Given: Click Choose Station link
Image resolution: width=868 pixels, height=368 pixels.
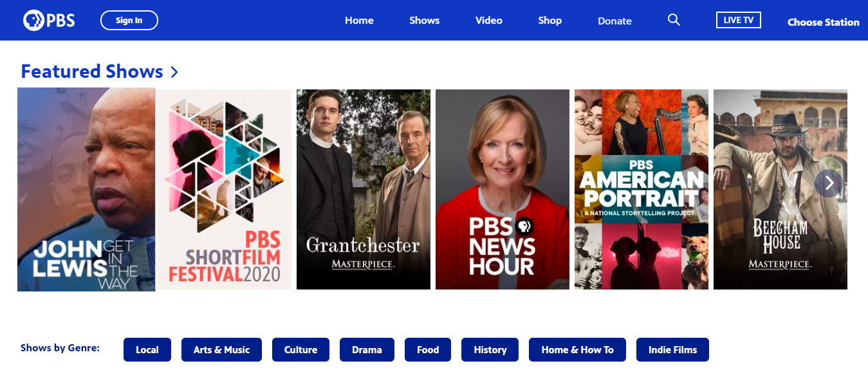Looking at the screenshot, I should (x=824, y=22).
